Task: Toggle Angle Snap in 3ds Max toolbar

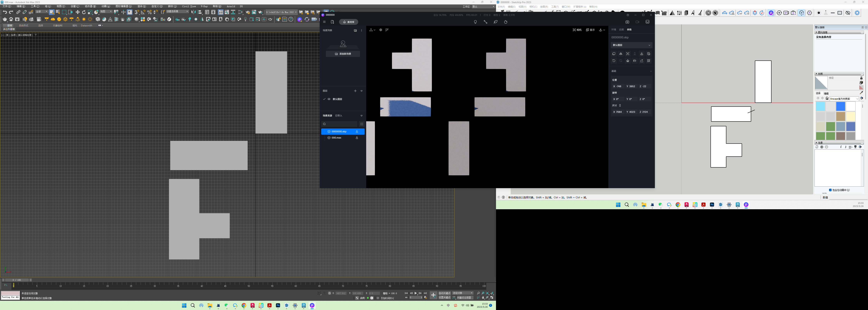Action: [143, 12]
